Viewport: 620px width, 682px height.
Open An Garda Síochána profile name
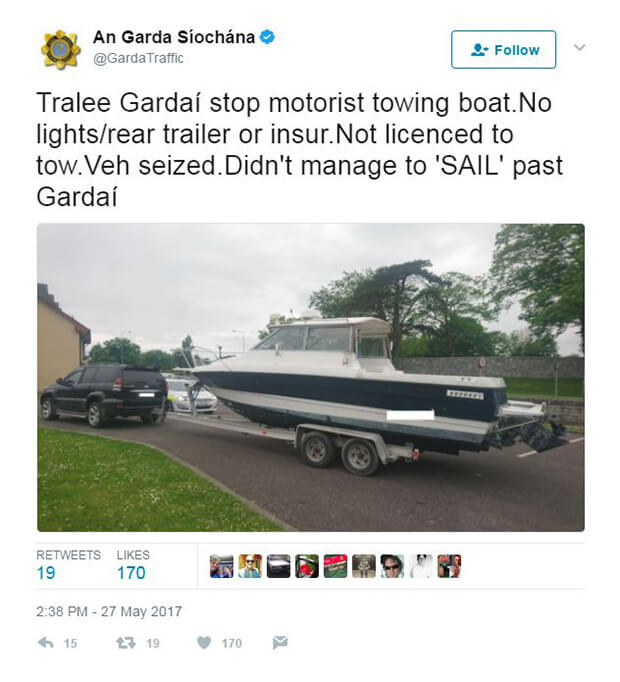174,37
